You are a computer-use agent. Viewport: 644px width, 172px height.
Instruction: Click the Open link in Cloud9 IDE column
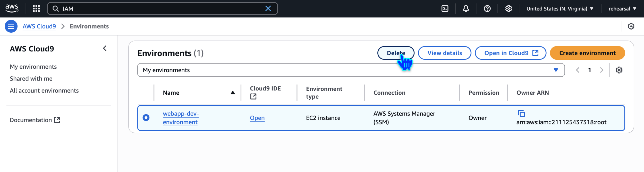(257, 118)
